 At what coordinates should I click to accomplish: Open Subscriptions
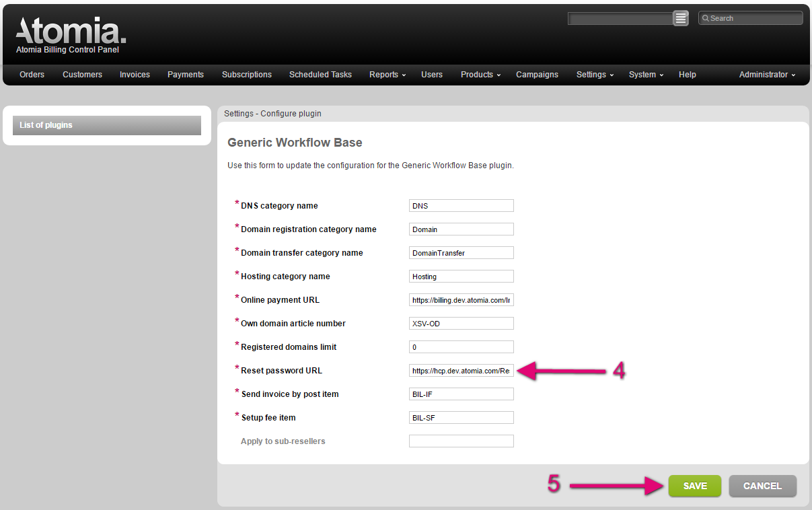pyautogui.click(x=247, y=75)
